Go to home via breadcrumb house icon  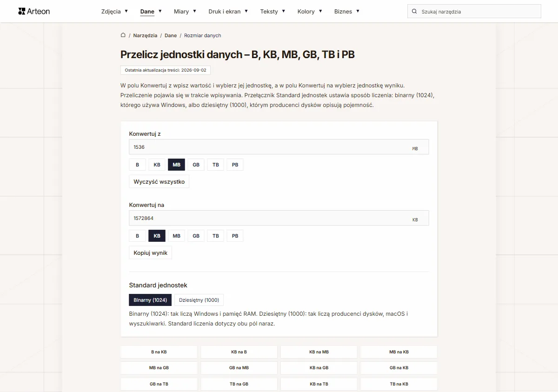coord(123,35)
